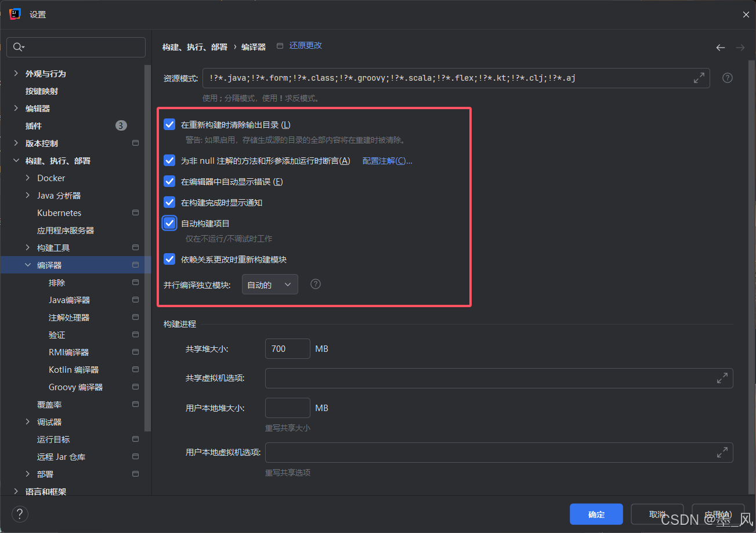
Task: Click the 确定 button
Action: coord(596,514)
